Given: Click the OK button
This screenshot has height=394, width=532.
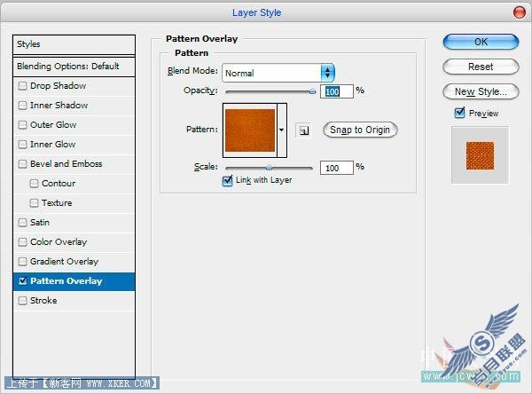Looking at the screenshot, I should pos(481,42).
